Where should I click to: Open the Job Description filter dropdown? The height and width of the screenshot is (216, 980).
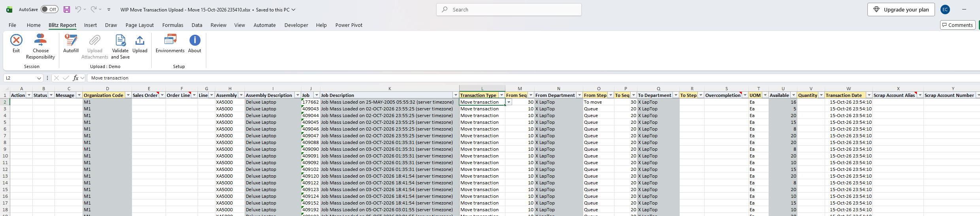456,95
